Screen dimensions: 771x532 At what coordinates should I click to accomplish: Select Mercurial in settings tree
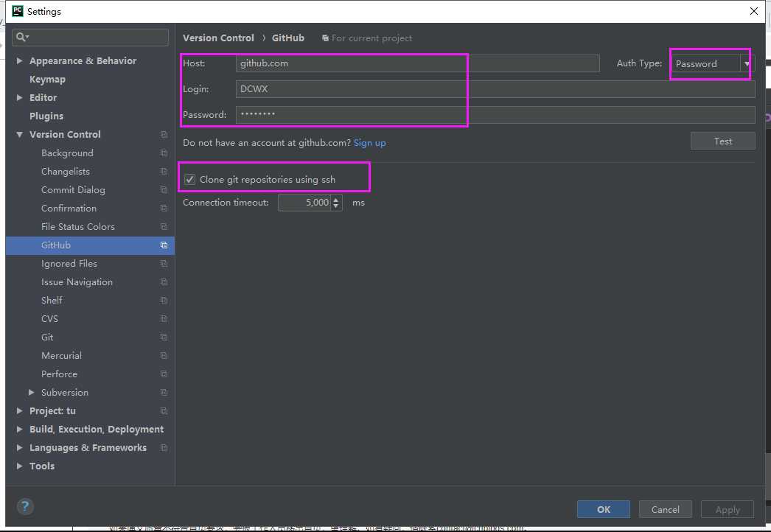pyautogui.click(x=61, y=355)
